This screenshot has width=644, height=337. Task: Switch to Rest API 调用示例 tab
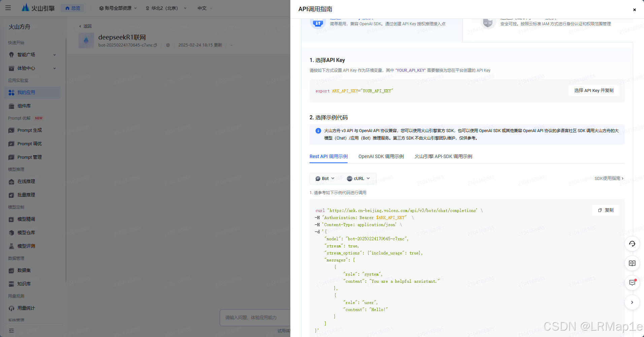pyautogui.click(x=328, y=156)
